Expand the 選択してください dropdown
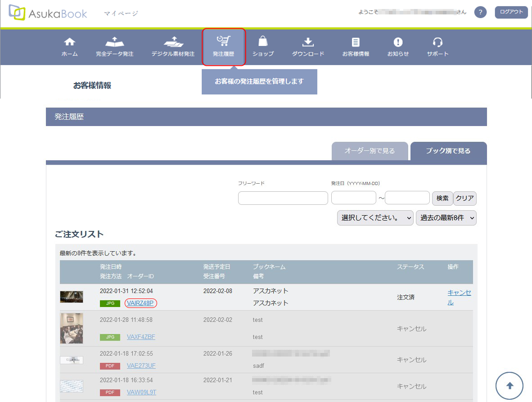Viewport: 532px width, 402px height. 375,218
